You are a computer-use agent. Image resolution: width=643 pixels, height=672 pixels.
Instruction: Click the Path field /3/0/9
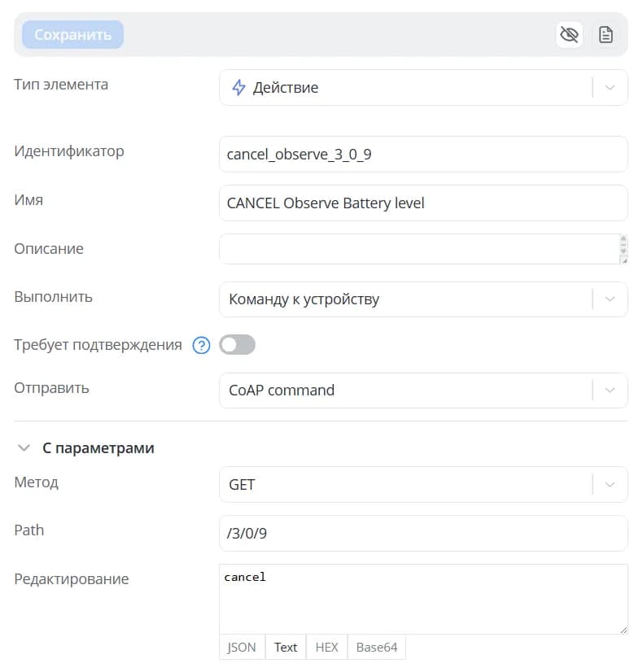pos(423,534)
